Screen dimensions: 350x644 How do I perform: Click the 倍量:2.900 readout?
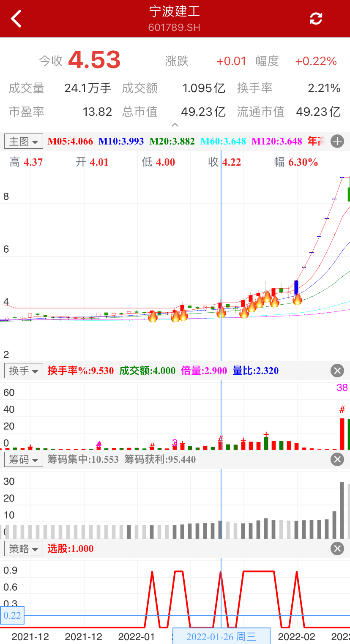point(204,371)
